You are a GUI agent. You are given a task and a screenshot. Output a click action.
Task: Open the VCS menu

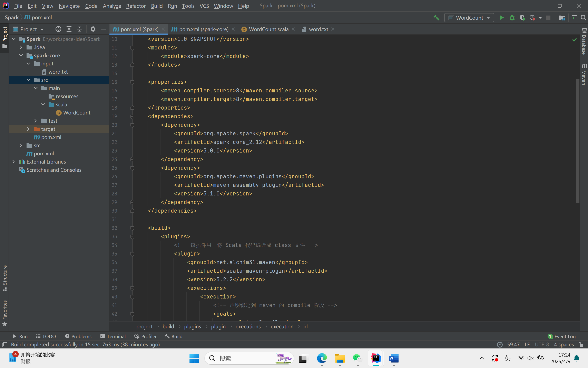(204, 6)
